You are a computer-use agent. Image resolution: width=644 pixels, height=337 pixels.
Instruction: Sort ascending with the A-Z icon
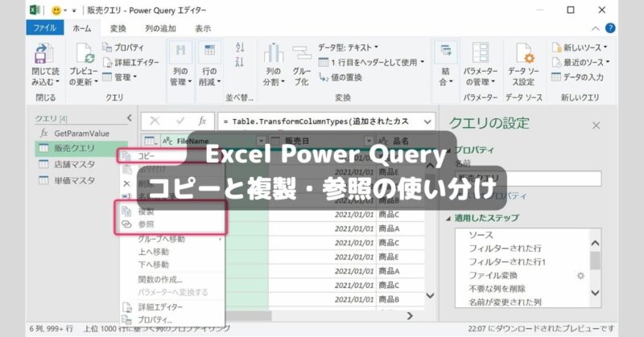coord(239,48)
